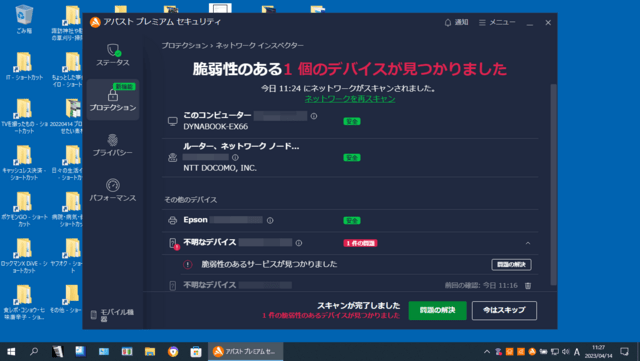The width and height of the screenshot is (640, 361).
Task: Click the device list vertical scrollbar
Action: point(553,185)
